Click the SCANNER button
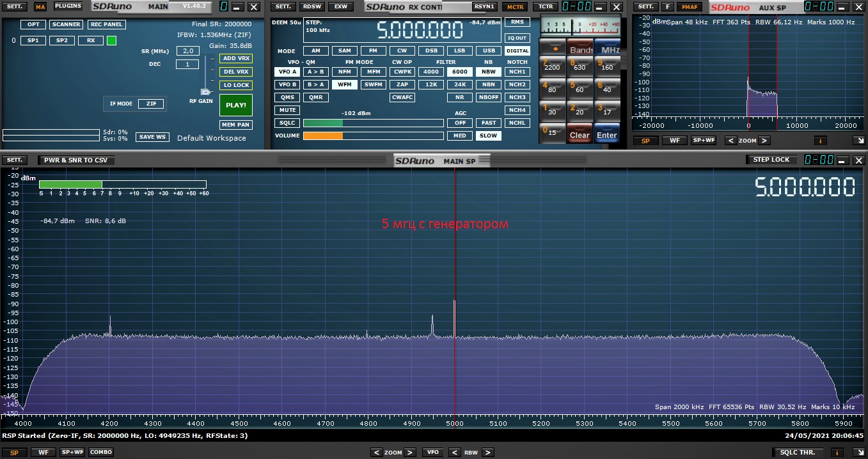Viewport: 868px width, 459px height. click(x=67, y=24)
